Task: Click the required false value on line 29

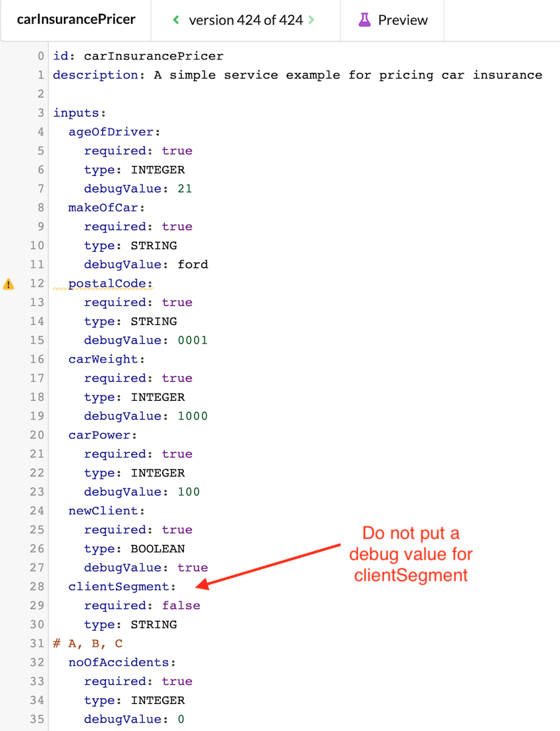Action: [x=181, y=605]
